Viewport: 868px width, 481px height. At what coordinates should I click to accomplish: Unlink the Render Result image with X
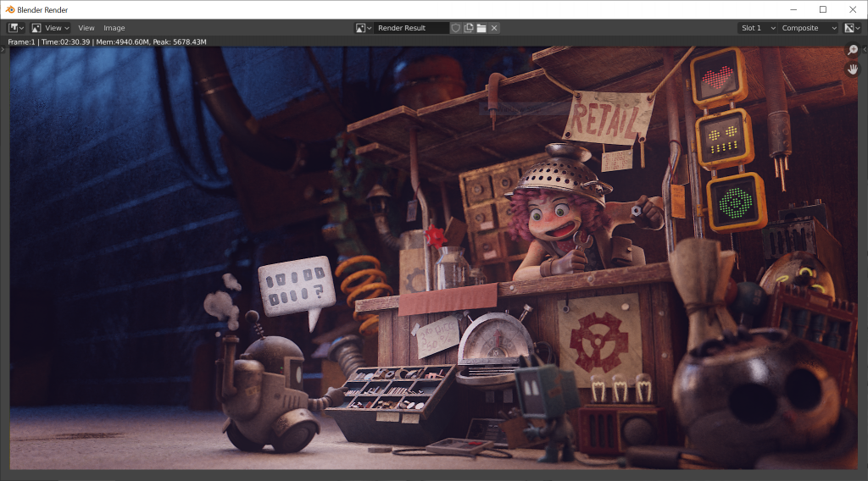point(494,28)
